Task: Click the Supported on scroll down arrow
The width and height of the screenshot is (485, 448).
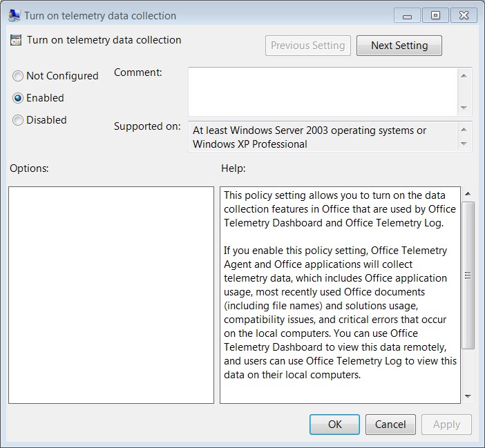Action: click(x=464, y=144)
